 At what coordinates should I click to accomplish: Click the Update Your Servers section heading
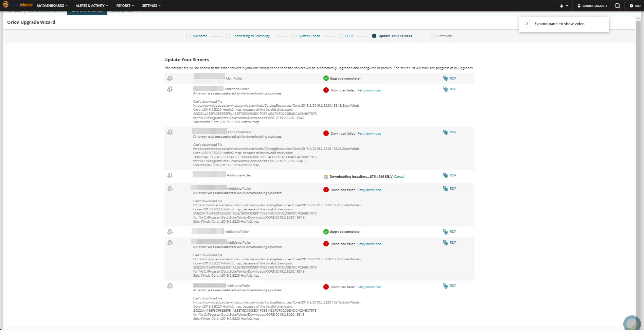pos(187,60)
